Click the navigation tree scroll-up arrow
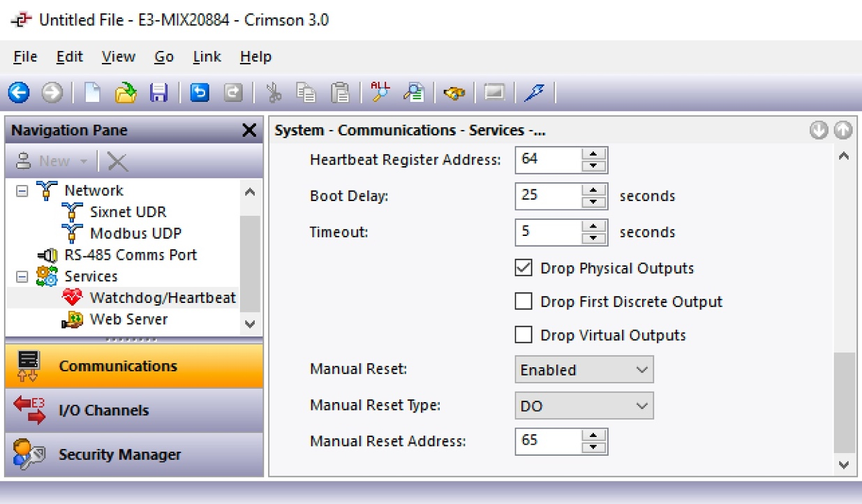 [250, 191]
